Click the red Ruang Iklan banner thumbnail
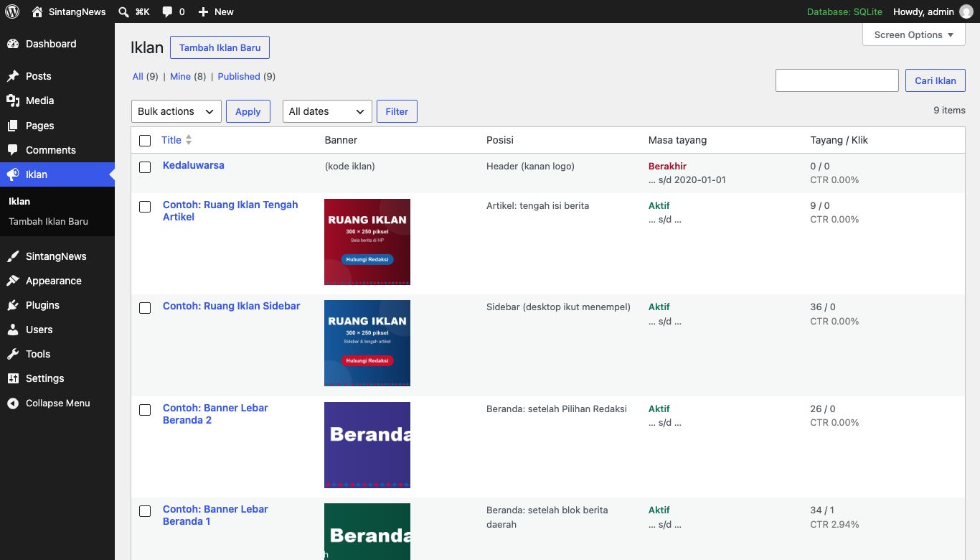The image size is (980, 560). point(367,242)
